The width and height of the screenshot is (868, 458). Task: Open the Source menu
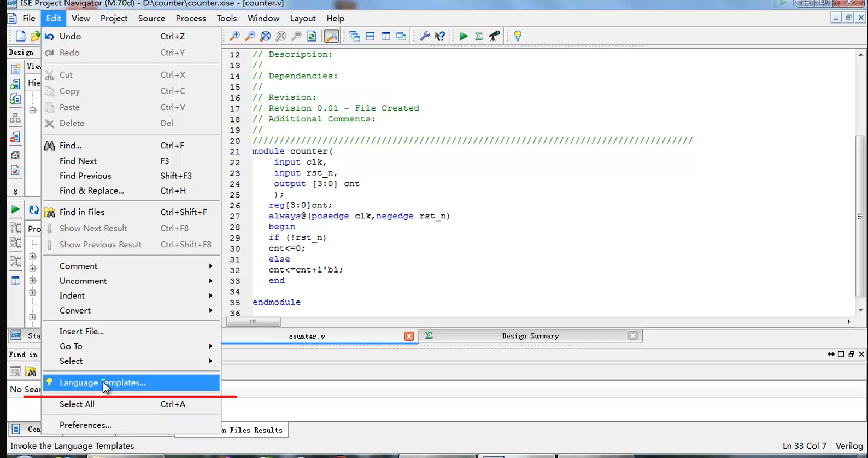pyautogui.click(x=151, y=18)
